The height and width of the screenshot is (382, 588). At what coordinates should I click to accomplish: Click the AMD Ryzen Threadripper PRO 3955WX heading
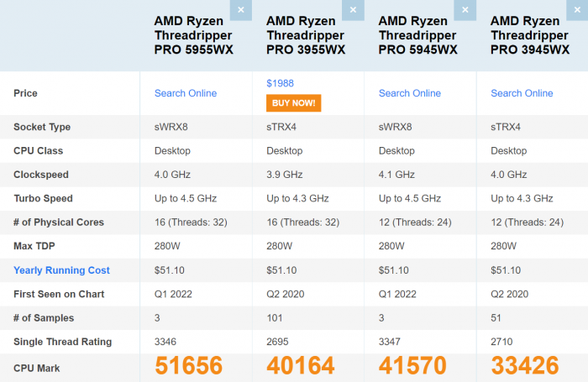(x=306, y=35)
